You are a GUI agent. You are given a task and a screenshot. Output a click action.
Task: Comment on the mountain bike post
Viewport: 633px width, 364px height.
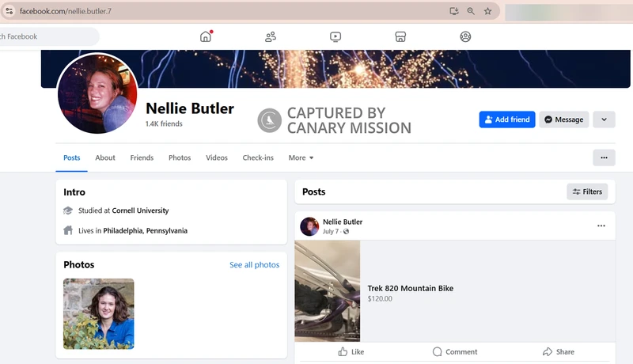[x=455, y=352]
